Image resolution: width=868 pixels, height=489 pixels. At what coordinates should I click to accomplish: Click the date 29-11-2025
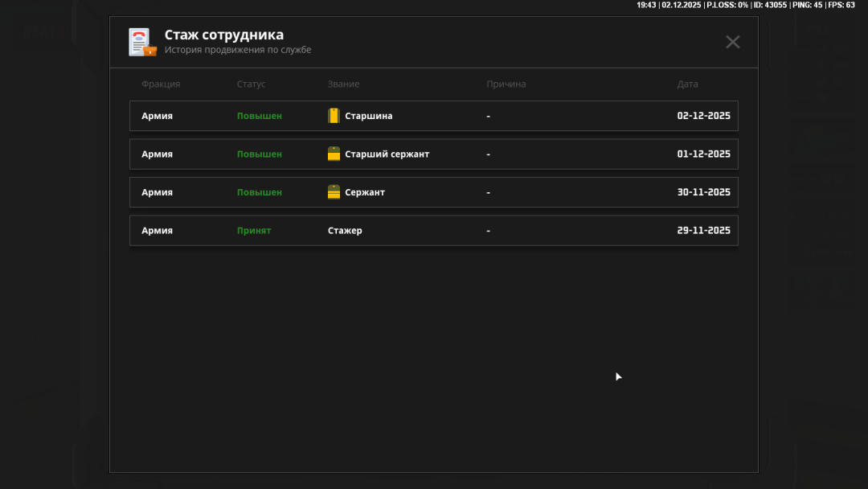703,231
